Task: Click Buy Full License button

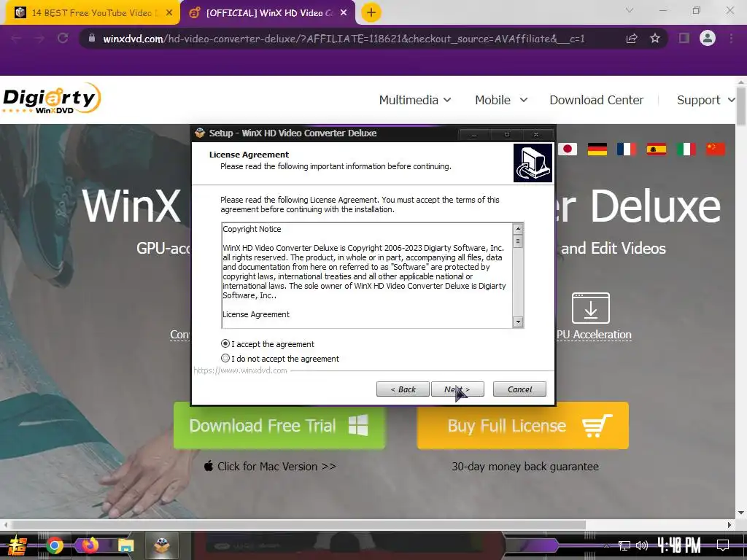Action: [522, 425]
